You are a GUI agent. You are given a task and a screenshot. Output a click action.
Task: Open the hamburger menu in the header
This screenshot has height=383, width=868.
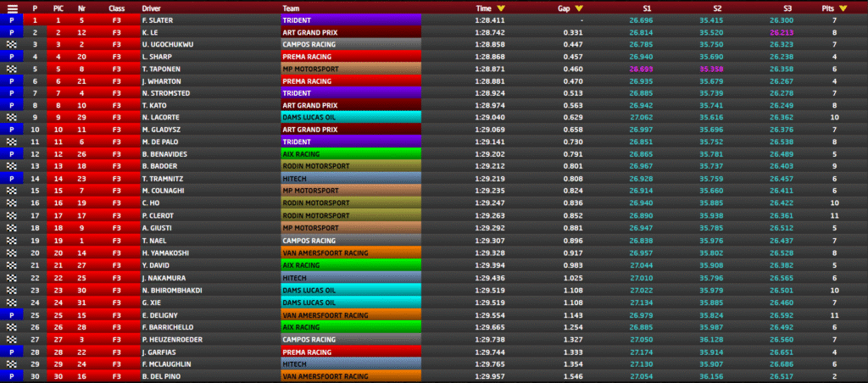click(x=12, y=8)
